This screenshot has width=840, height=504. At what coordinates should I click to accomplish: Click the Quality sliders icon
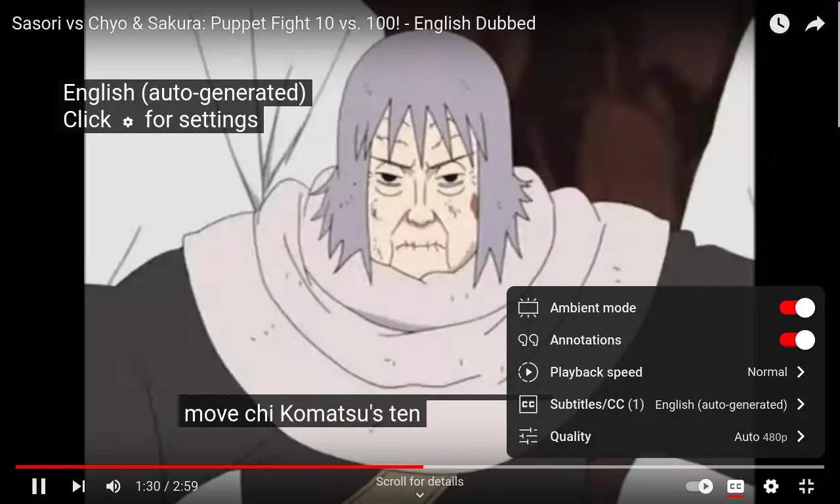click(x=528, y=436)
